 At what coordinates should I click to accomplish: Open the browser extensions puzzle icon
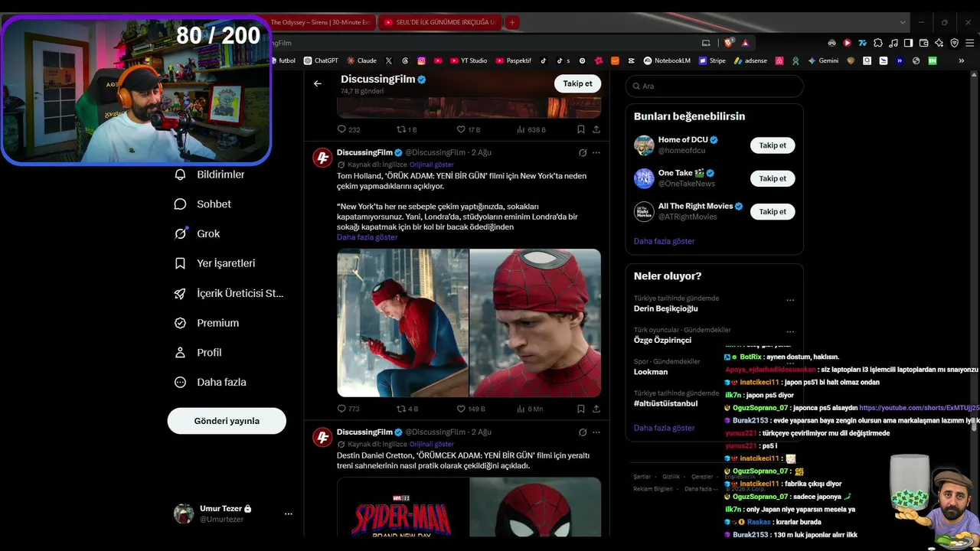pyautogui.click(x=877, y=43)
